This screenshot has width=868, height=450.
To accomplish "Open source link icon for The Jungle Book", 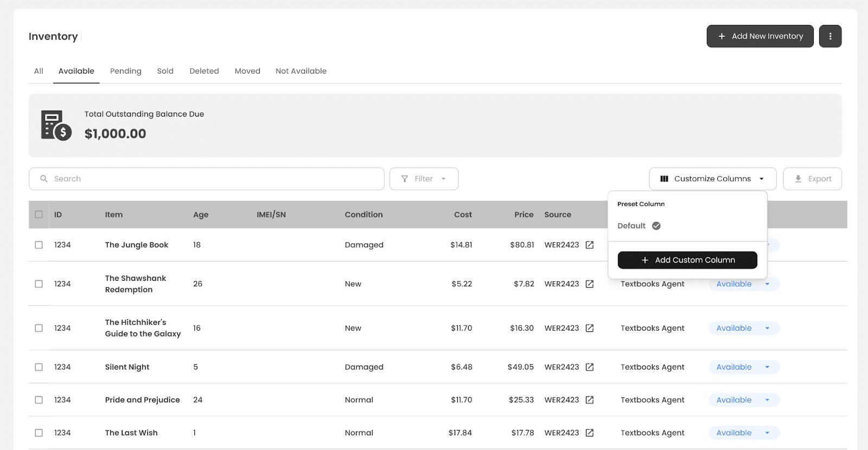I will click(x=590, y=245).
